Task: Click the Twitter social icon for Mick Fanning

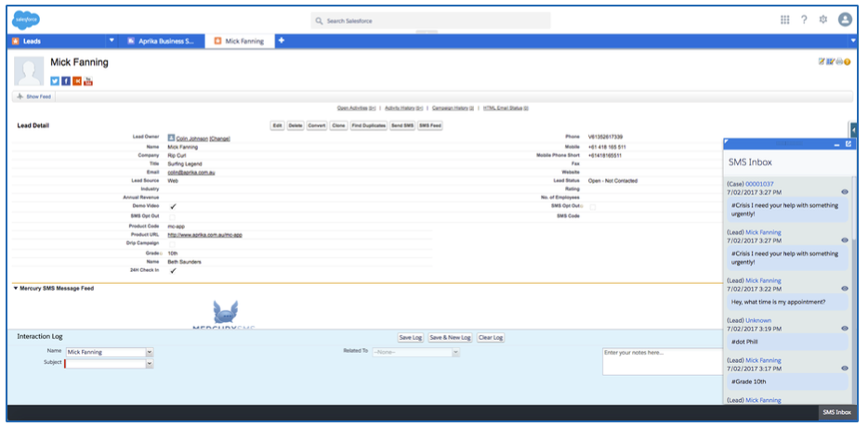Action: coord(55,82)
